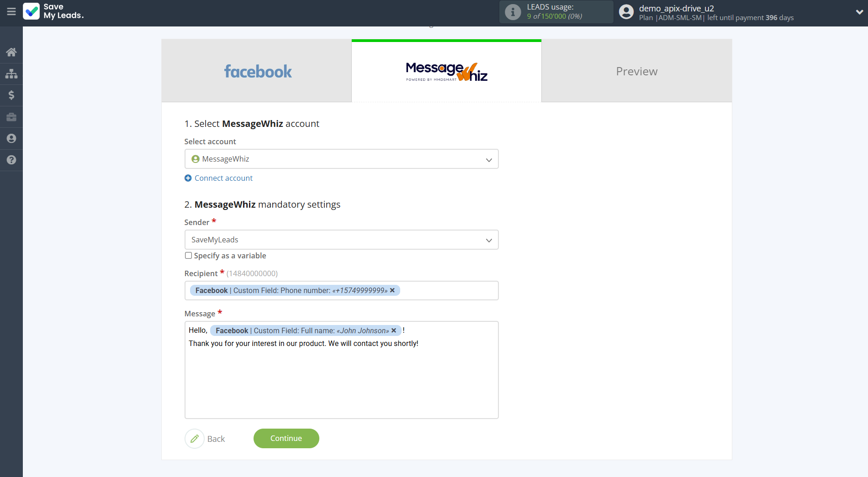This screenshot has height=477, width=868.
Task: Open services via the briefcase sidebar icon
Action: tap(11, 117)
